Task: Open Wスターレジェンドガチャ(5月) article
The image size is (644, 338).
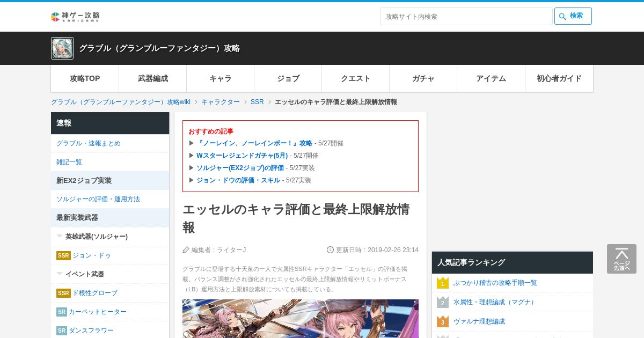Action: (242, 156)
